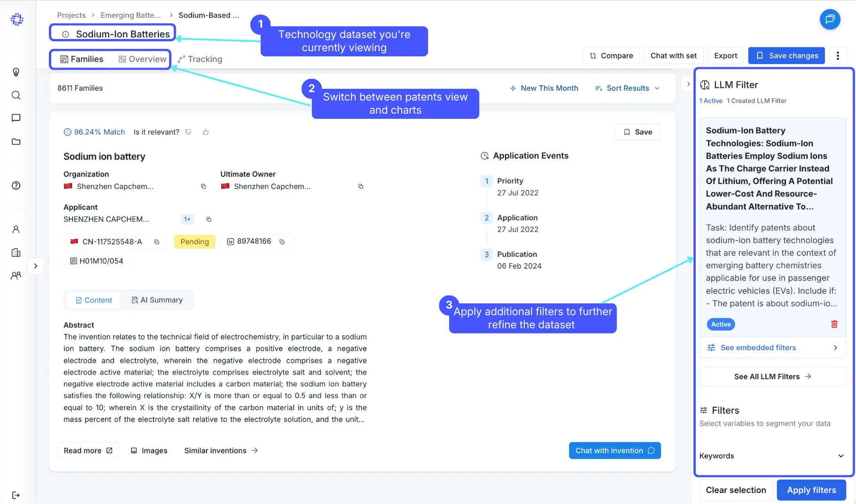
Task: Open Chat with invention
Action: coord(615,450)
